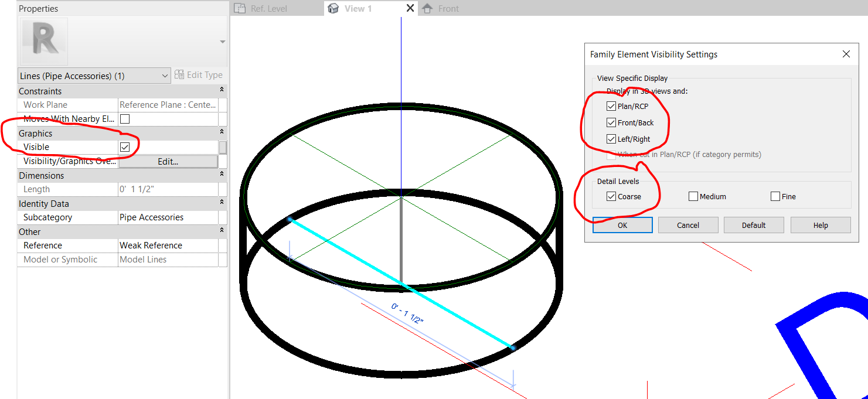Click the Edit Type button
Screen dimensions: 868x399
pyautogui.click(x=199, y=75)
